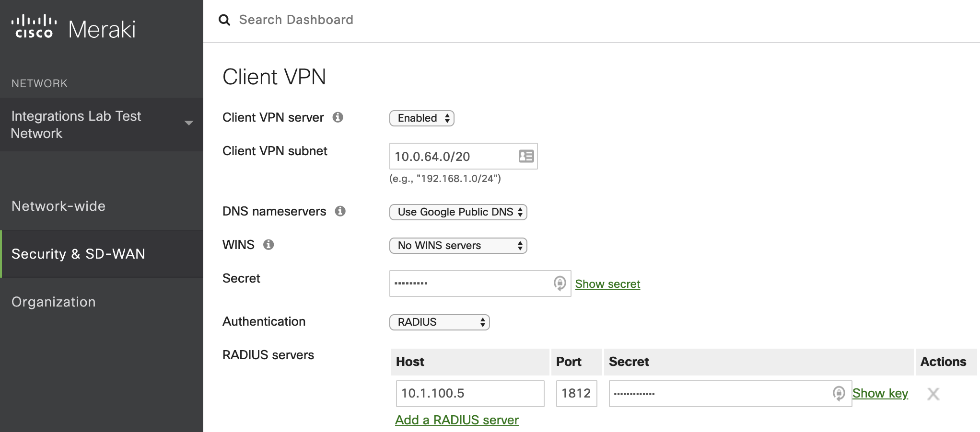Click the DNS nameservers info icon
This screenshot has width=980, height=432.
click(x=341, y=211)
